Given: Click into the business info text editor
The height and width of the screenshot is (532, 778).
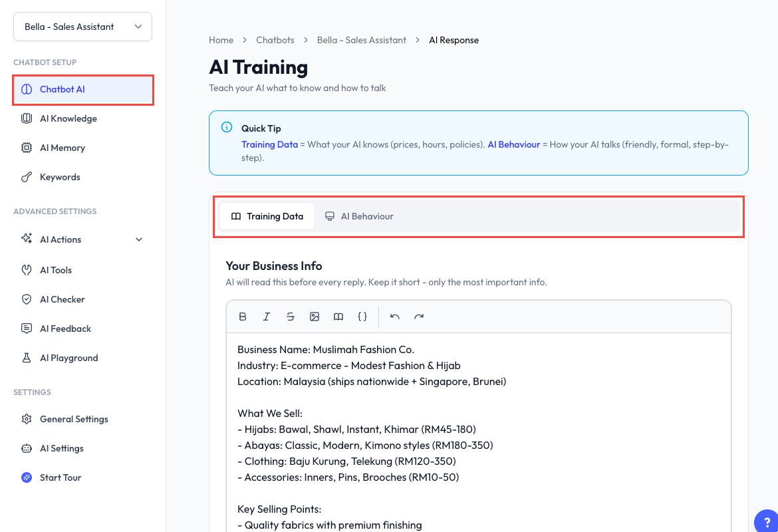Looking at the screenshot, I should [479, 432].
